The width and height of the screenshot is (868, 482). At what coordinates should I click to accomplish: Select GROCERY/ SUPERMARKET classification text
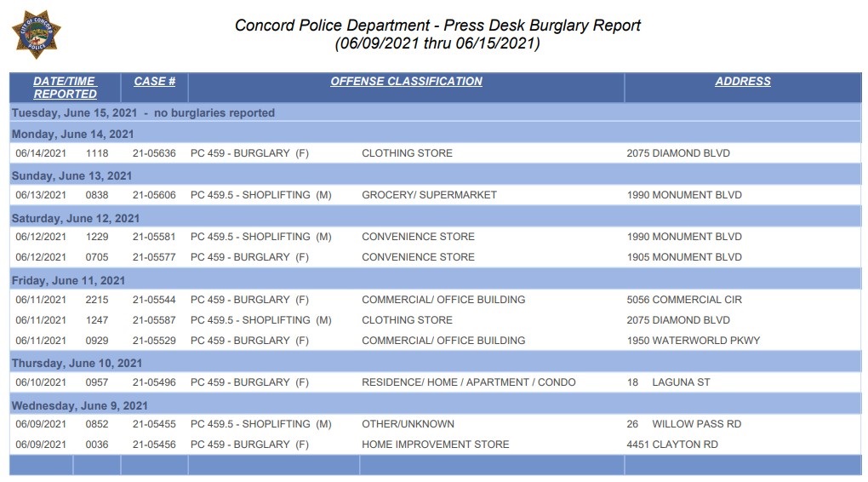pyautogui.click(x=429, y=195)
